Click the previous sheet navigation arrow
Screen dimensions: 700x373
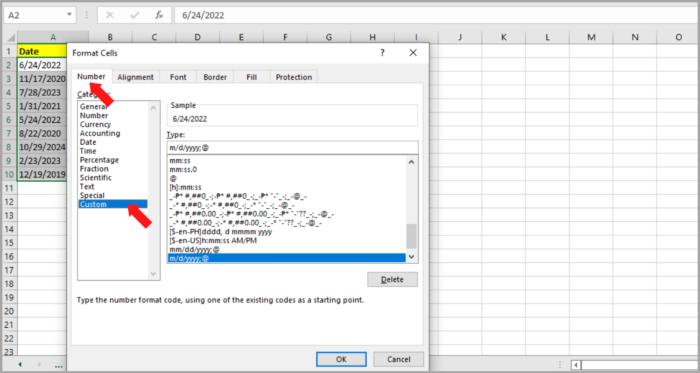(20, 365)
